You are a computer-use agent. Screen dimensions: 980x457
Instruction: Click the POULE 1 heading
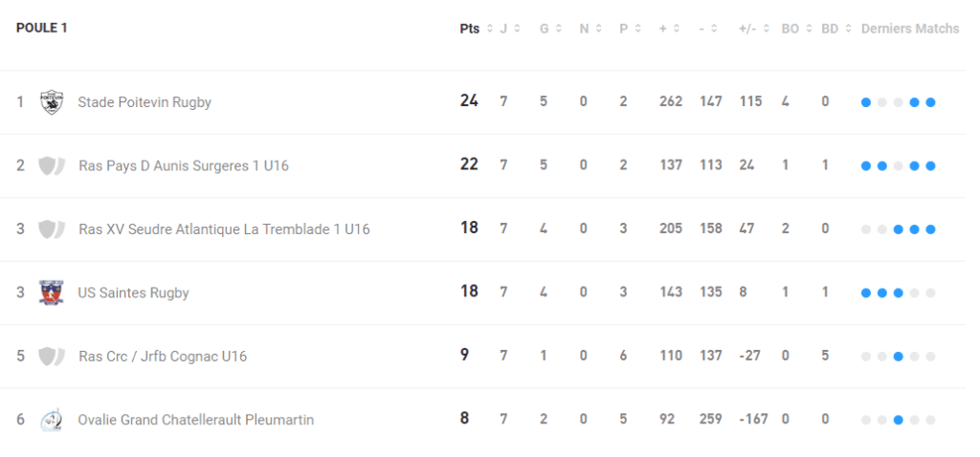pyautogui.click(x=42, y=28)
